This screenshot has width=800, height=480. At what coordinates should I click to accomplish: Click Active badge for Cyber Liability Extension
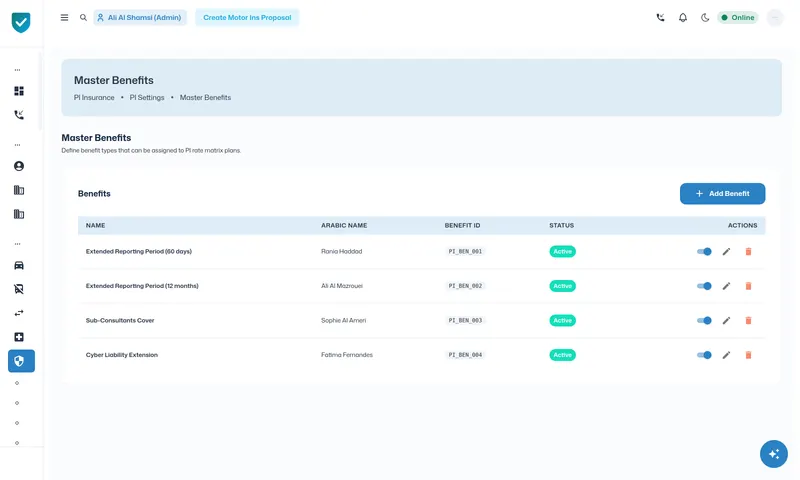tap(562, 355)
